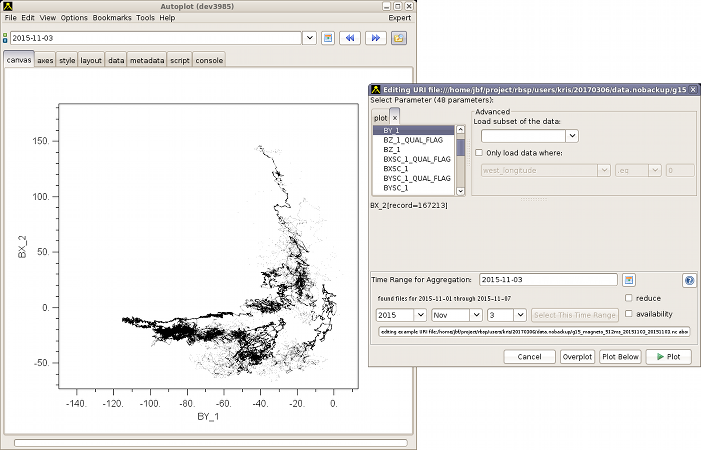This screenshot has width=701, height=450.
Task: Click the data browse icon in toolbar
Action: tap(399, 38)
